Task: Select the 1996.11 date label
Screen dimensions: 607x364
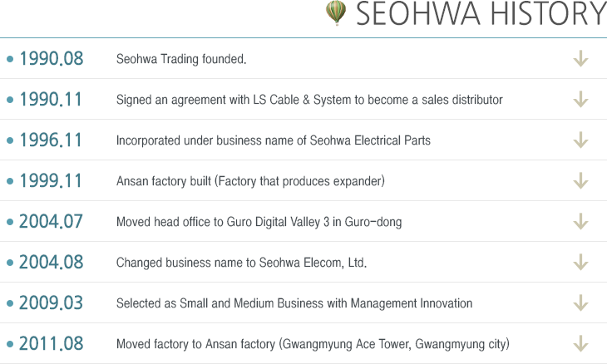Action: point(51,140)
